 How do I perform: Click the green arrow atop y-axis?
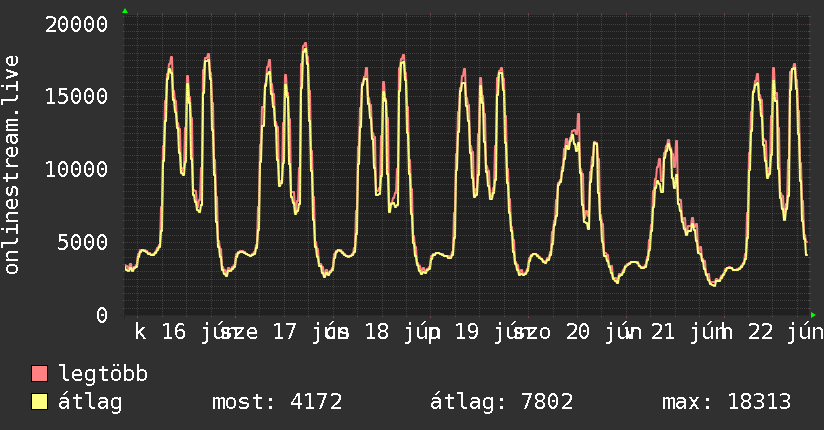[125, 11]
